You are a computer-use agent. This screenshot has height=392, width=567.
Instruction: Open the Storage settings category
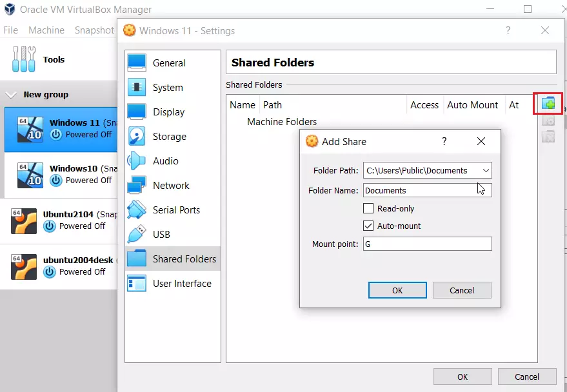tap(173, 137)
